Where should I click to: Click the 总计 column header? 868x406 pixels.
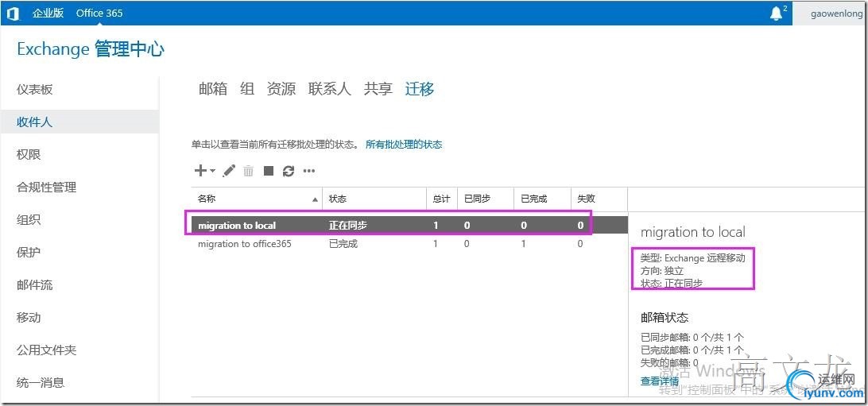pyautogui.click(x=441, y=199)
